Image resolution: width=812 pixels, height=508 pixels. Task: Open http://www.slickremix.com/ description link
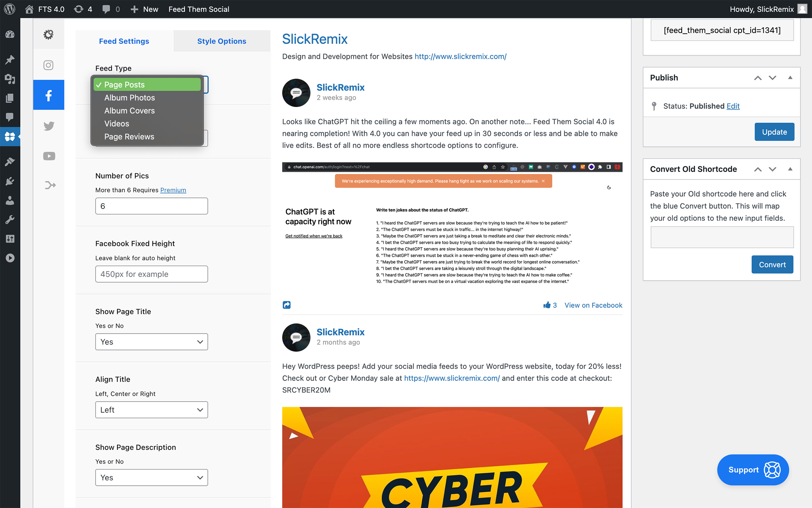pos(460,57)
